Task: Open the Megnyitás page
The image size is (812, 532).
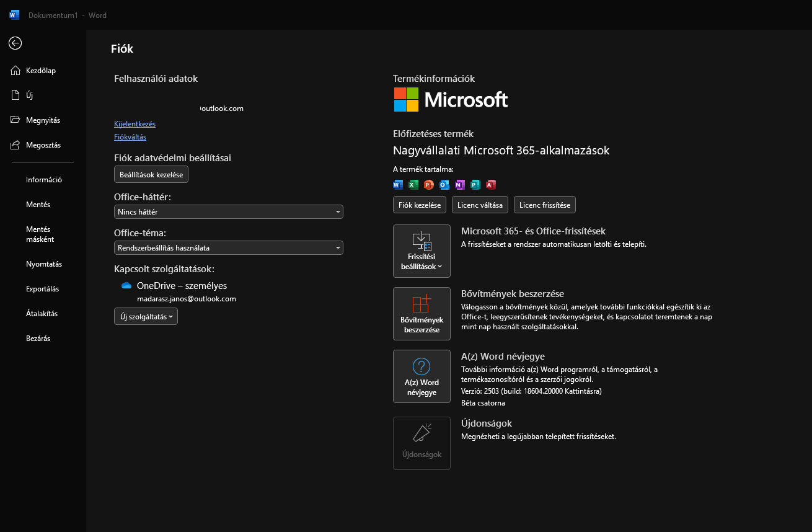Action: coord(43,120)
